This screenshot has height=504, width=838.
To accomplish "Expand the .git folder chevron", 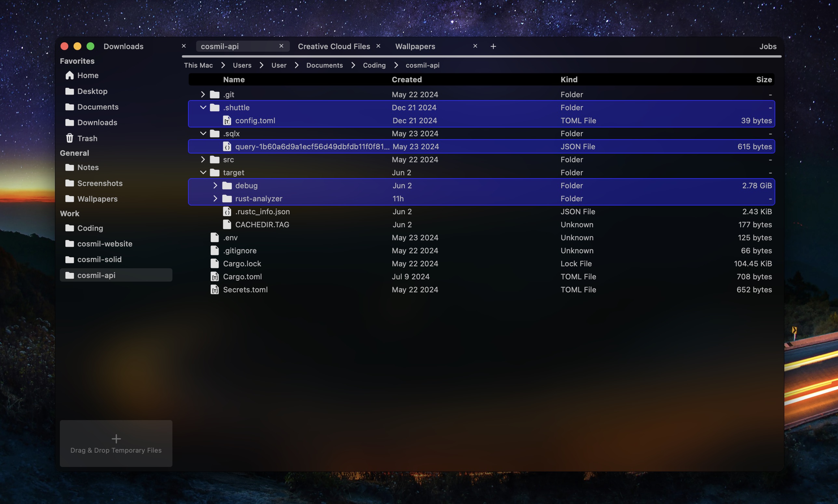I will pyautogui.click(x=203, y=94).
